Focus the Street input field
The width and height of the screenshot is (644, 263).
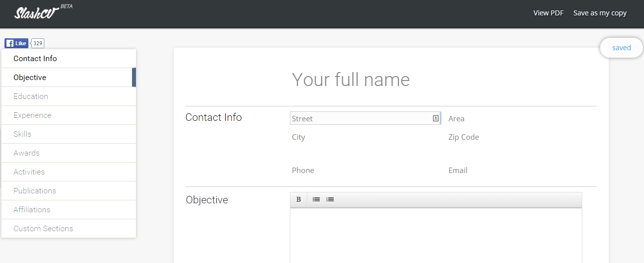(x=359, y=118)
